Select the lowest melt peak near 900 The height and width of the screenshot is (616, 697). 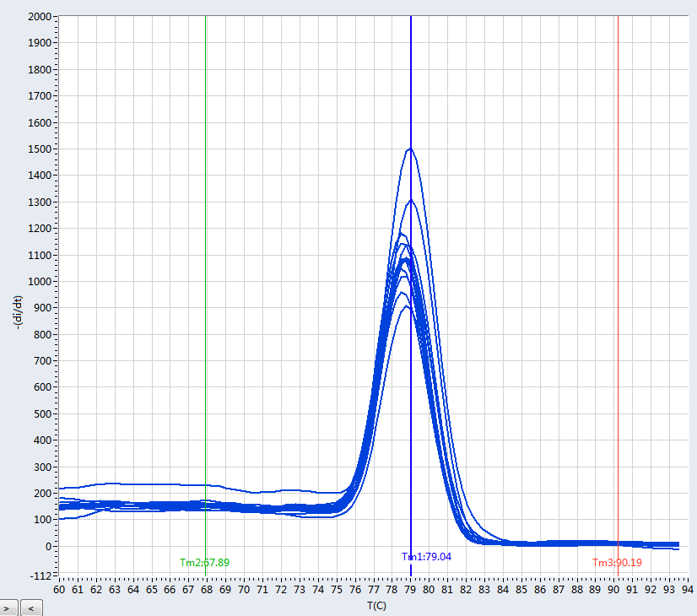click(406, 306)
